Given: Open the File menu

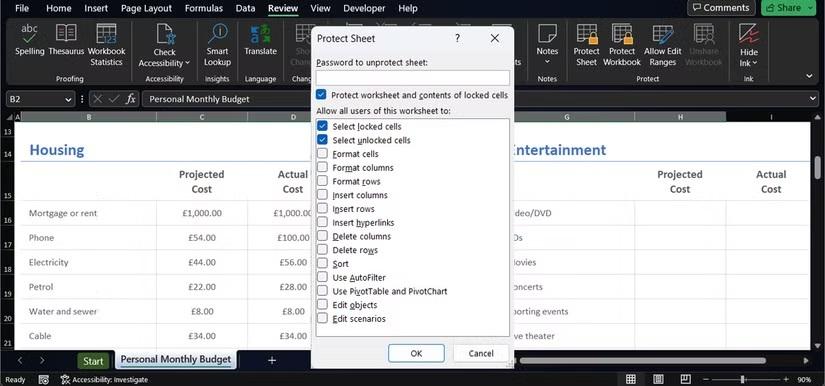Looking at the screenshot, I should click(x=22, y=8).
